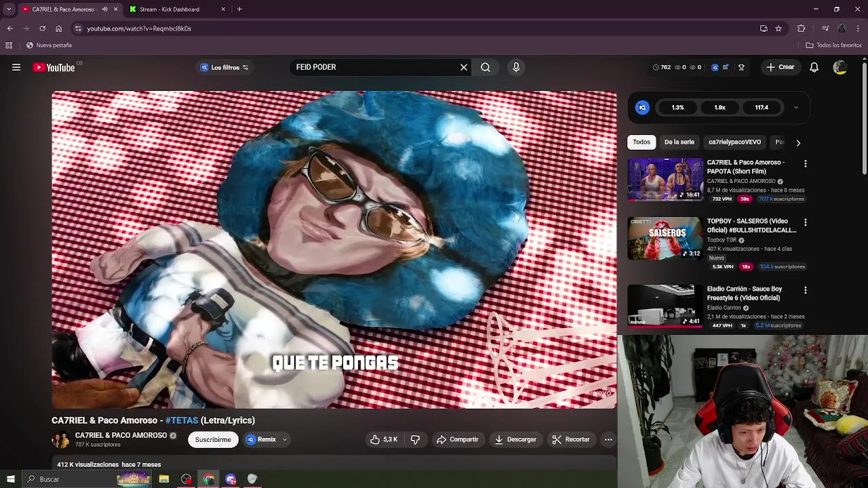Screen dimensions: 868x488
Task: Click the vidIQ icon in the header stats bar
Action: point(715,67)
